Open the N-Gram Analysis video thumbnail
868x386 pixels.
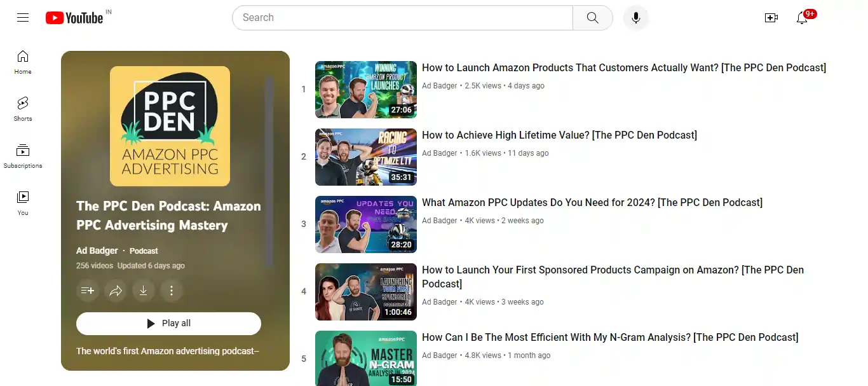(x=365, y=358)
